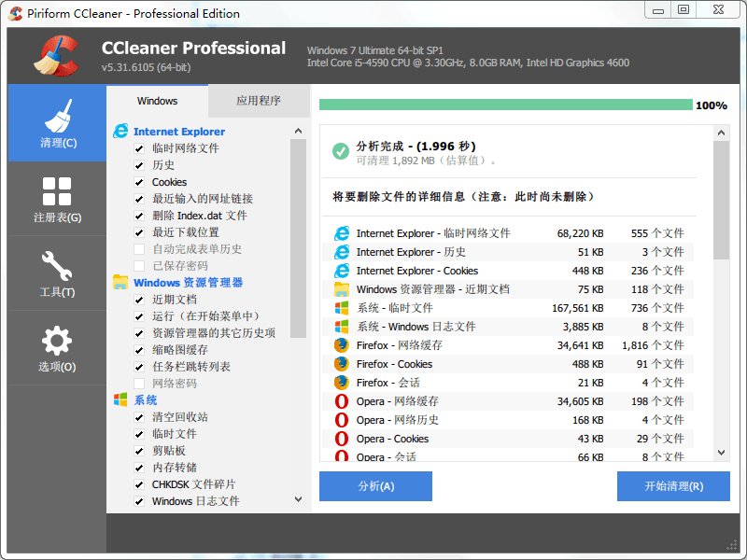Uncheck the 临时网络文件 checkbox
The image size is (747, 560).
coord(139,148)
